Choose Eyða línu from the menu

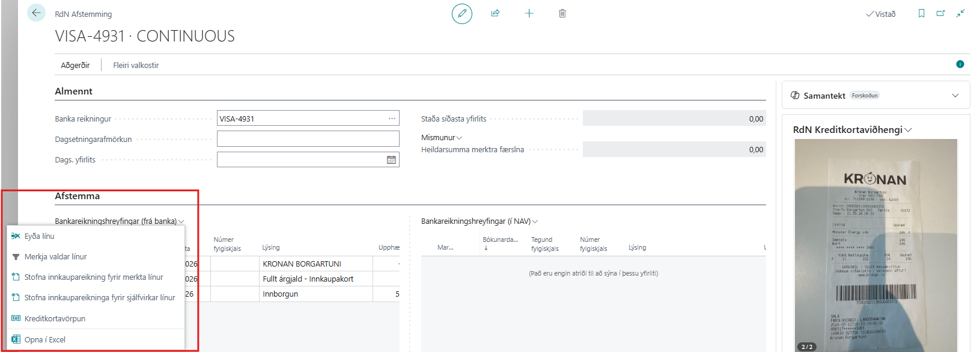pyautogui.click(x=96, y=236)
